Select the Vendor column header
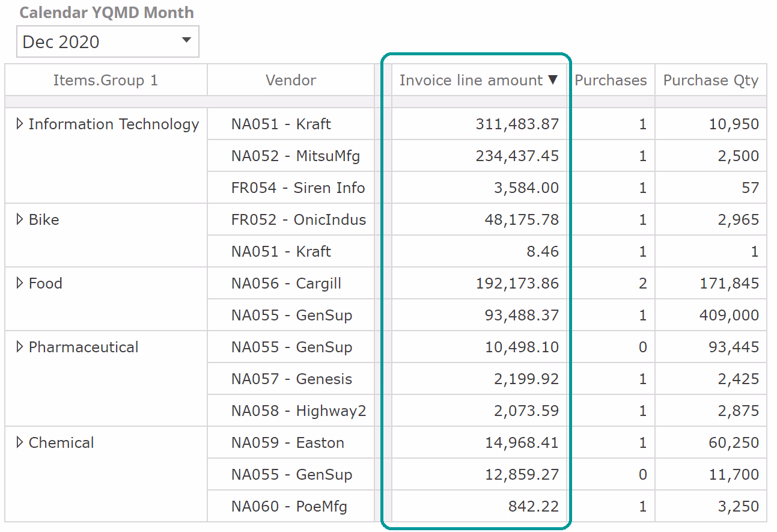Screen dimensions: 777x532 point(291,80)
